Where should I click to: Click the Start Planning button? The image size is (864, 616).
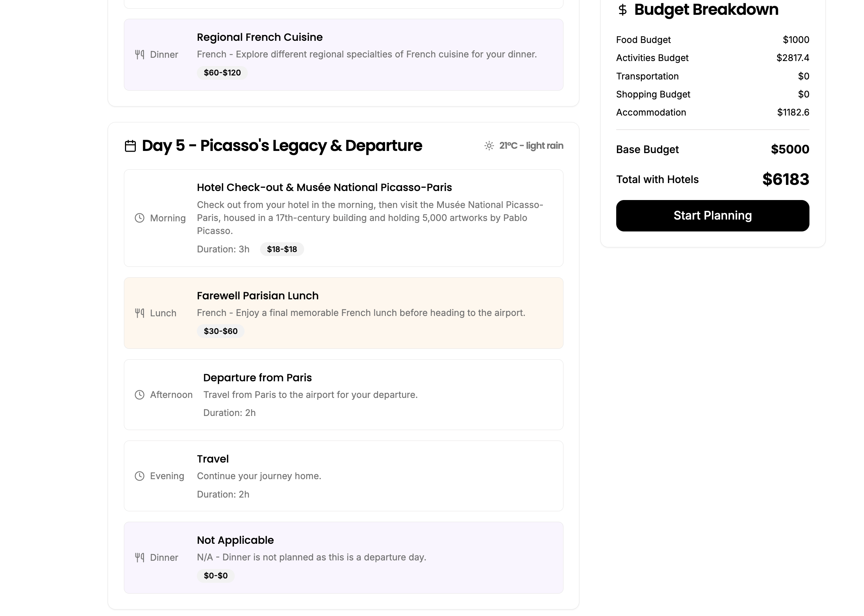tap(712, 216)
